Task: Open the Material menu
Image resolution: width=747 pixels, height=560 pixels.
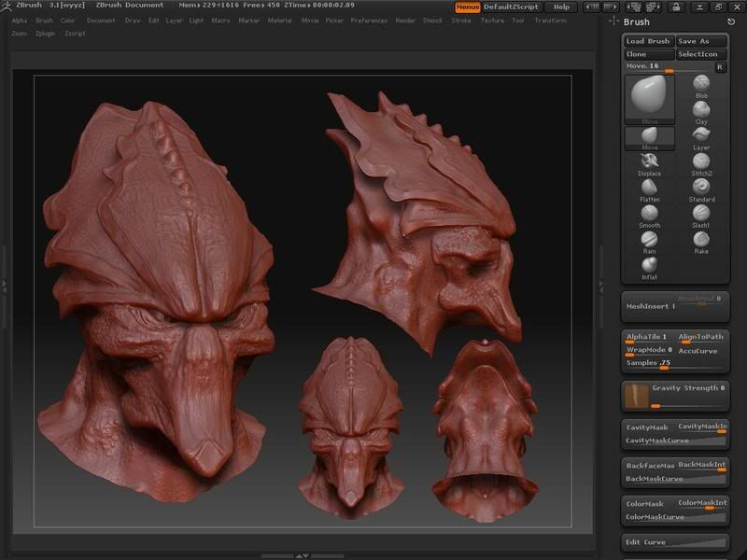Action: pyautogui.click(x=279, y=20)
